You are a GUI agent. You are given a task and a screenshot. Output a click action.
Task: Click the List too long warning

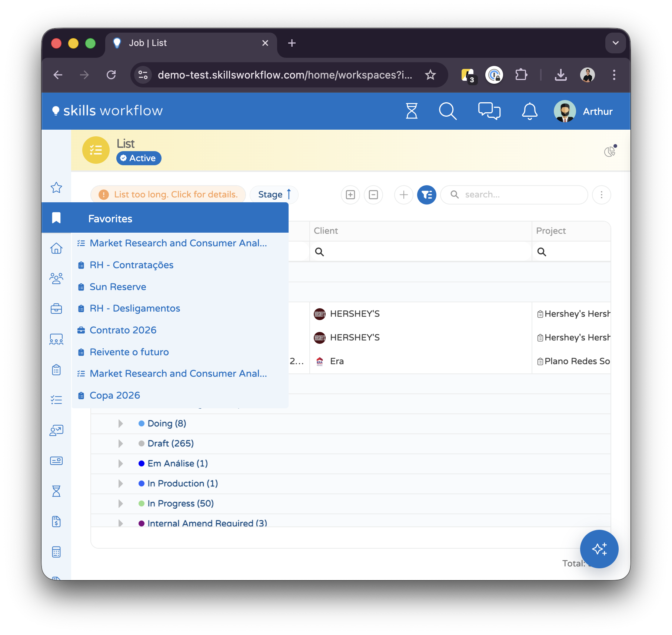[169, 195]
